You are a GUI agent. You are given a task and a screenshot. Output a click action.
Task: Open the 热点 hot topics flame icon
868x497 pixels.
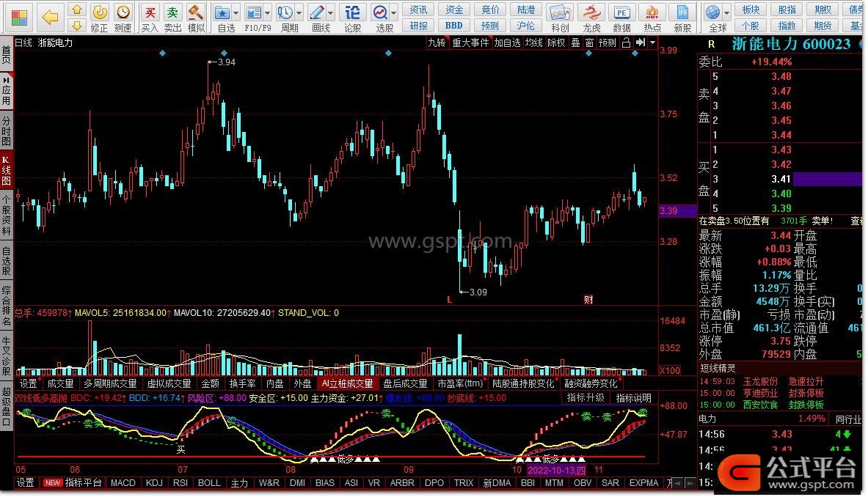652,17
